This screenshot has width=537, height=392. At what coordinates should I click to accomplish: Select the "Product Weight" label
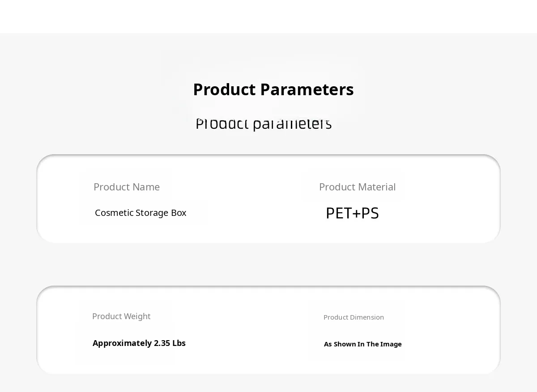pyautogui.click(x=121, y=316)
